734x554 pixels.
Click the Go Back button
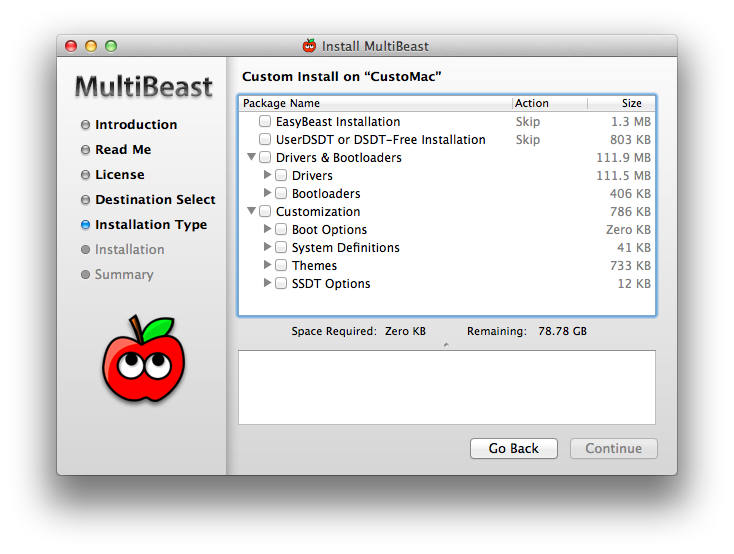(514, 449)
